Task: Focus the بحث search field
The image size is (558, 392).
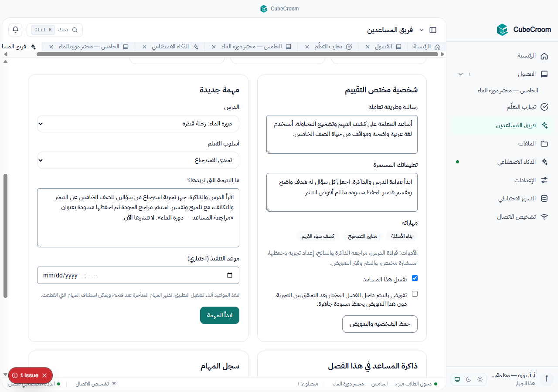Action: (55, 30)
